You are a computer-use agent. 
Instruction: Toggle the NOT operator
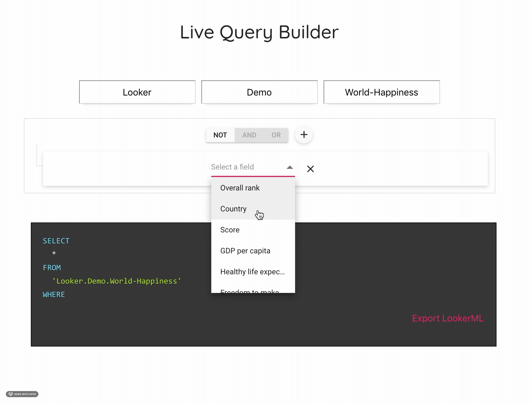tap(220, 135)
